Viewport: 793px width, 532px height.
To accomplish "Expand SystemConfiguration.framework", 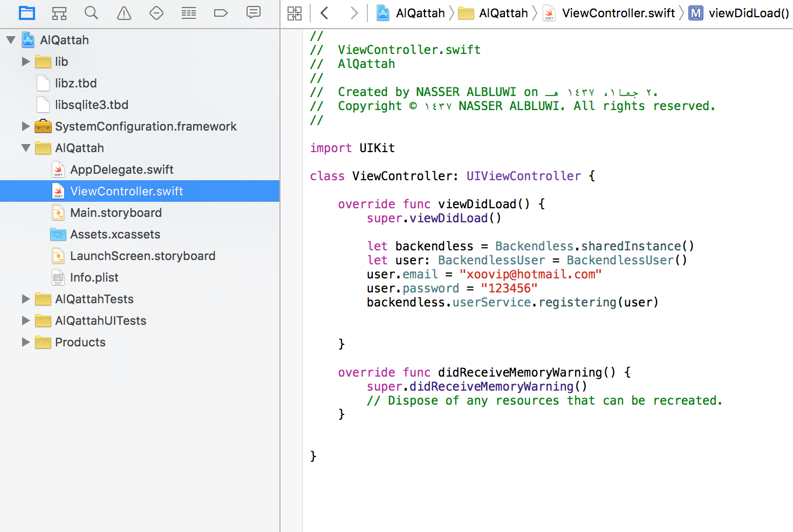I will click(25, 126).
